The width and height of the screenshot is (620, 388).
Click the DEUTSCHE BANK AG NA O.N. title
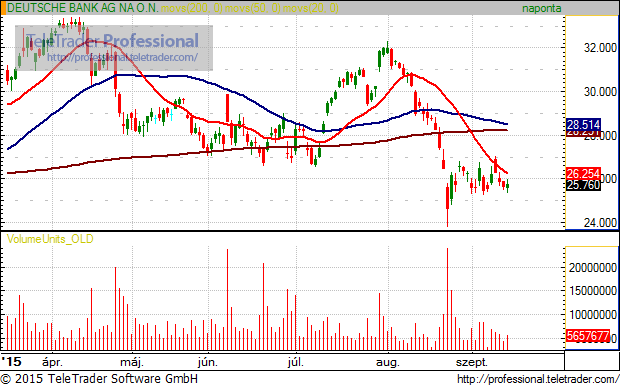coord(82,8)
